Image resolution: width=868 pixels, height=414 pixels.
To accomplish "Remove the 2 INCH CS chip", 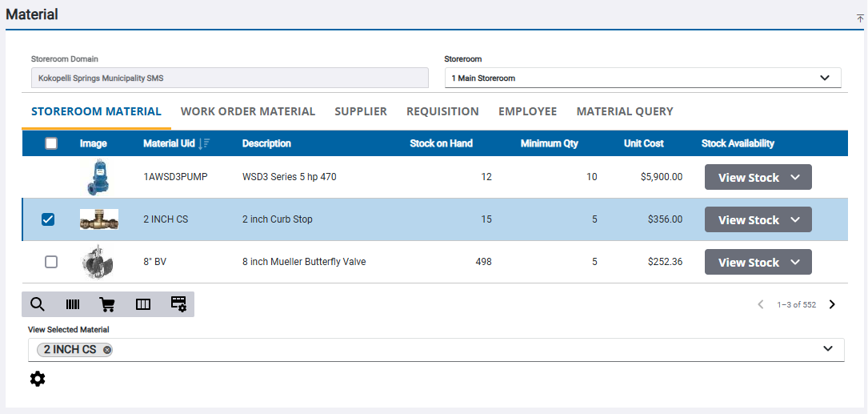I will pos(107,350).
